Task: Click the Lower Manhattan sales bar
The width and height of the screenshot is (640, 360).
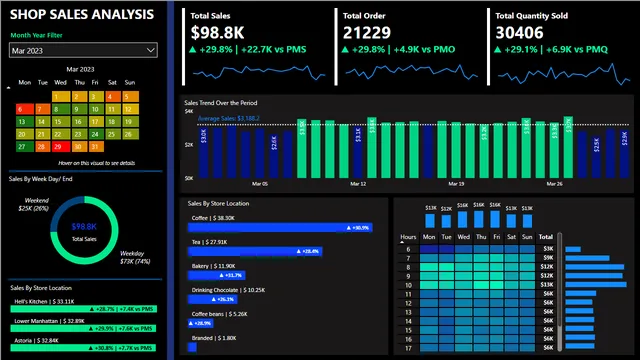Action: 83,329
